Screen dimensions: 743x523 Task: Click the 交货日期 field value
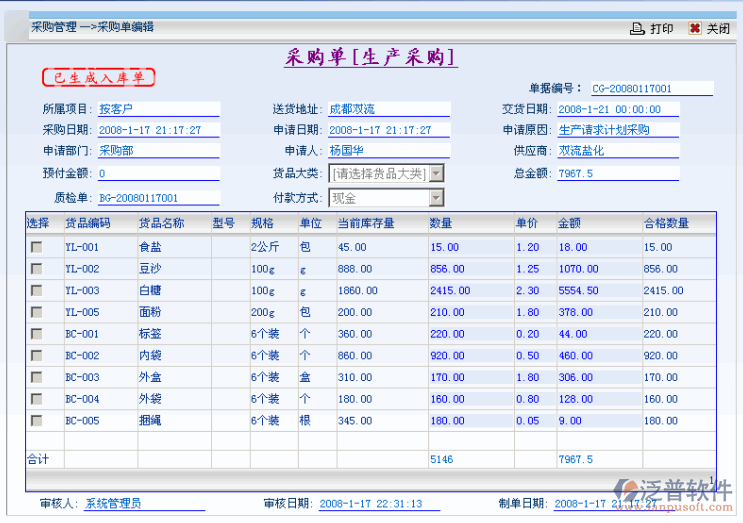pos(609,109)
